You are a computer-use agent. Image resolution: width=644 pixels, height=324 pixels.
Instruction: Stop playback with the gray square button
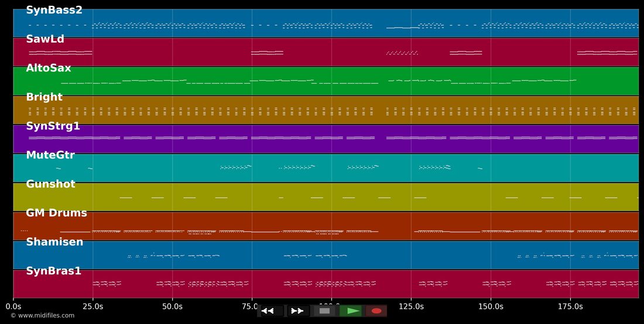pos(324,311)
